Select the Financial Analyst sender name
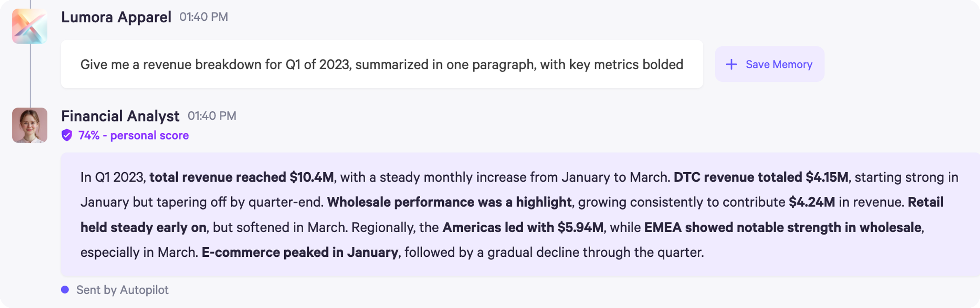This screenshot has height=308, width=980. click(120, 116)
